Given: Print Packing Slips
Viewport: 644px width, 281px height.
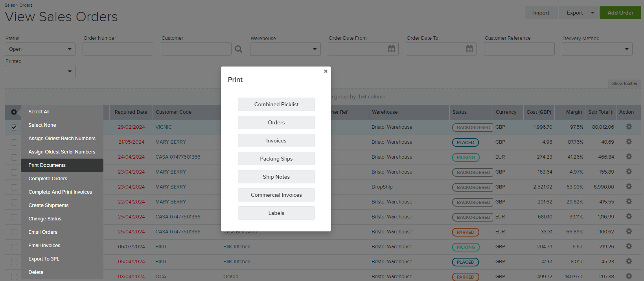Looking at the screenshot, I should coord(276,159).
